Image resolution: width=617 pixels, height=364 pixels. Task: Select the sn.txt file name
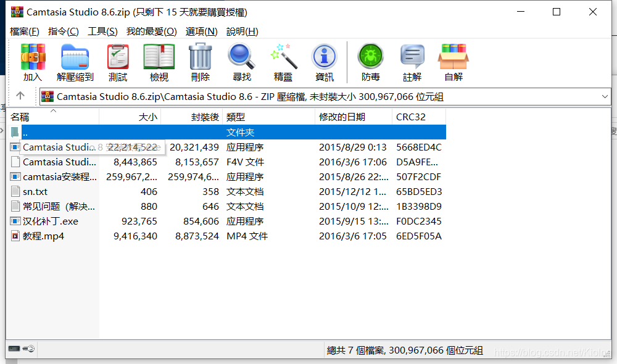35,192
